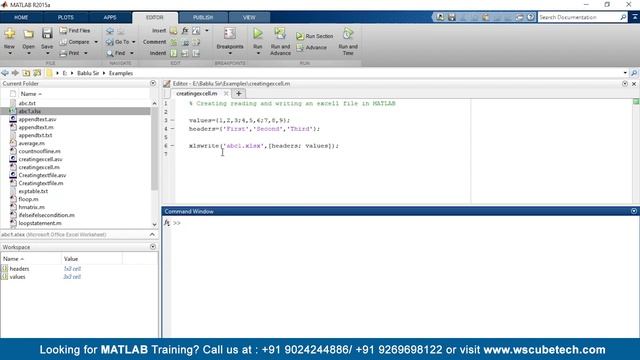Image resolution: width=640 pixels, height=360 pixels.
Task: Add new editor tab with plus
Action: [x=239, y=93]
